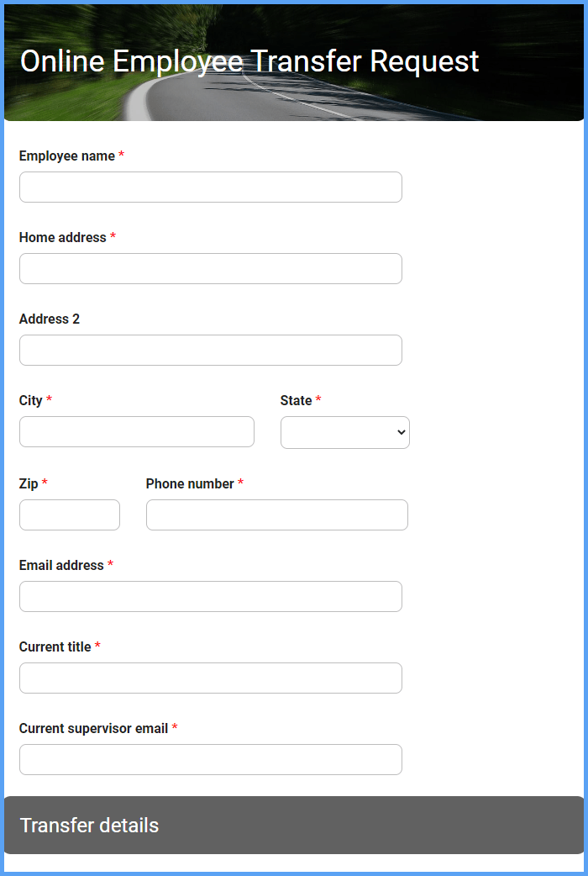Image resolution: width=588 pixels, height=876 pixels.
Task: Click the Current supervisor email field
Action: 210,759
